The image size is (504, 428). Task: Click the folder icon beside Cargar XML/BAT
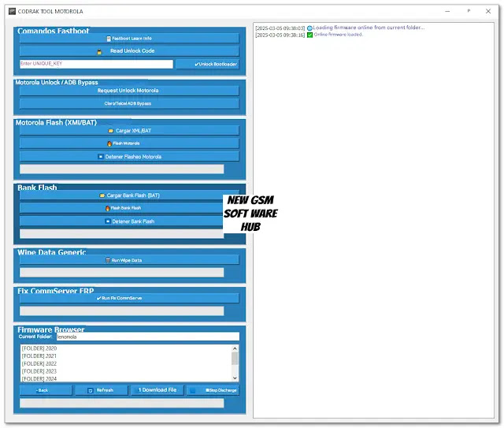[x=111, y=131]
